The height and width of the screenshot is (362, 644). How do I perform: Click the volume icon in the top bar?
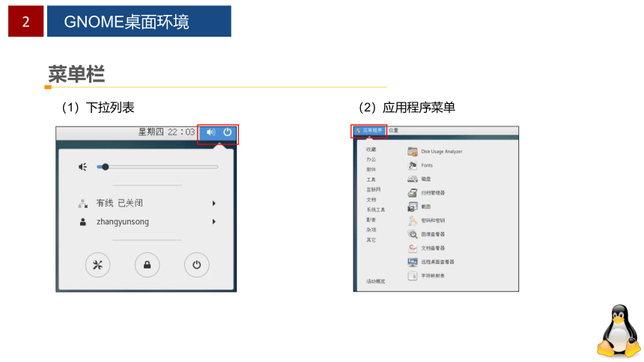point(210,132)
